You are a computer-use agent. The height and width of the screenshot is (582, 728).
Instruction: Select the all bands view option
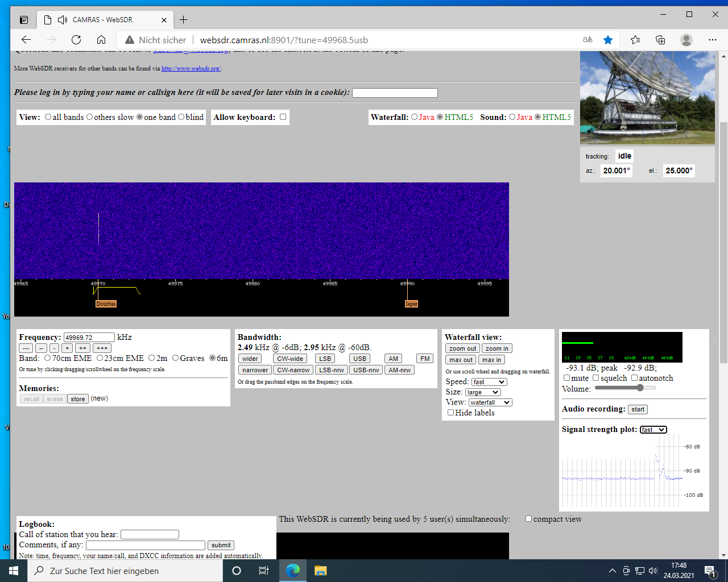pyautogui.click(x=48, y=117)
